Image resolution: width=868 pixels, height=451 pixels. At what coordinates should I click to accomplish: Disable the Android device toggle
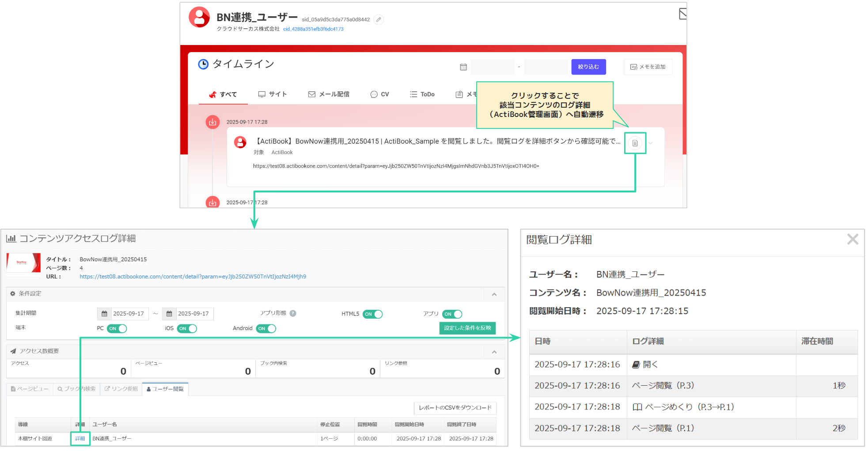point(266,329)
